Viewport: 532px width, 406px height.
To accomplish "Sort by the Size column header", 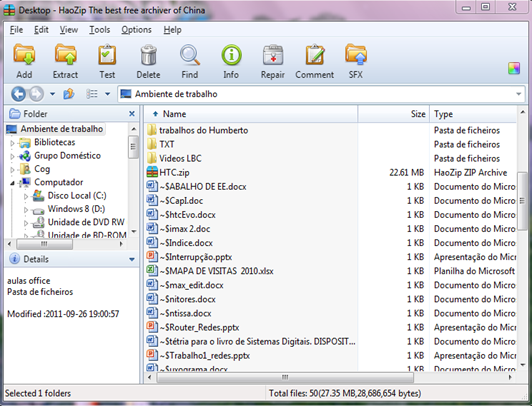I will point(394,114).
